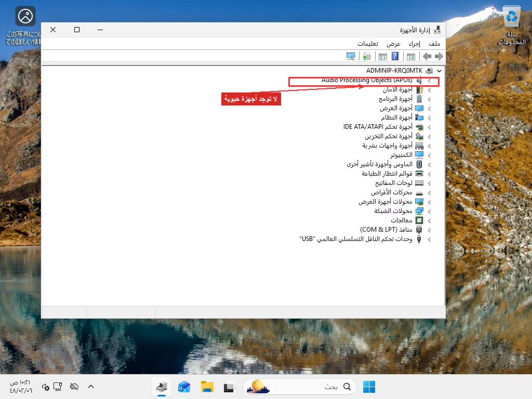
Task: Minimize the إدارة الأجهزة window
Action: 100,30
